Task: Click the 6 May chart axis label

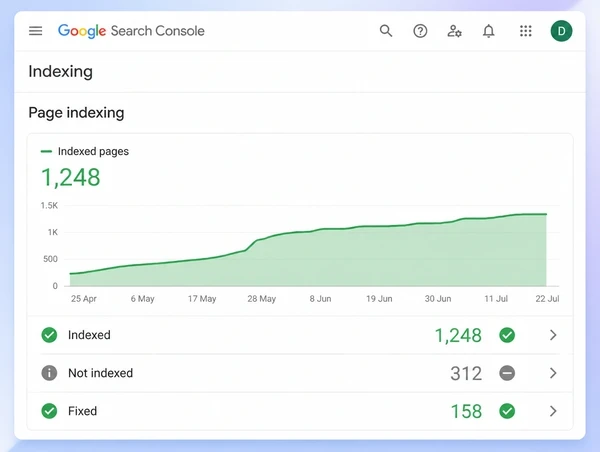Action: [x=142, y=299]
